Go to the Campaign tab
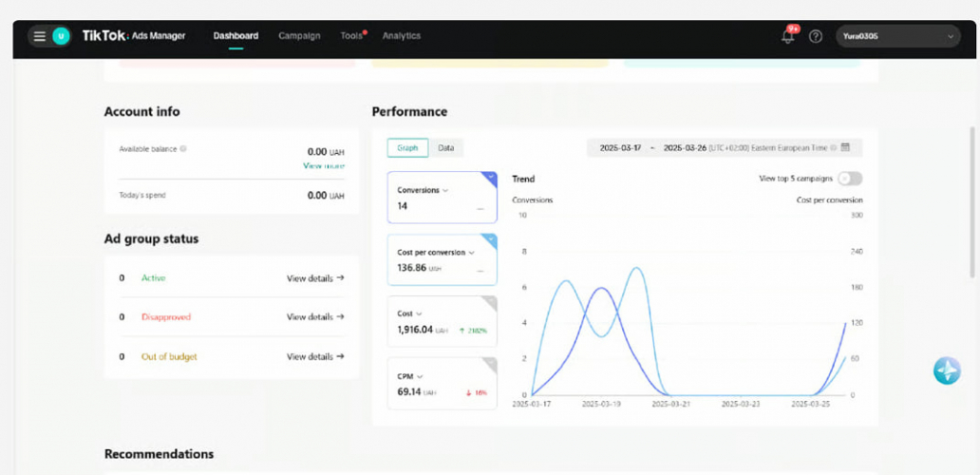Image resolution: width=980 pixels, height=475 pixels. click(x=299, y=36)
